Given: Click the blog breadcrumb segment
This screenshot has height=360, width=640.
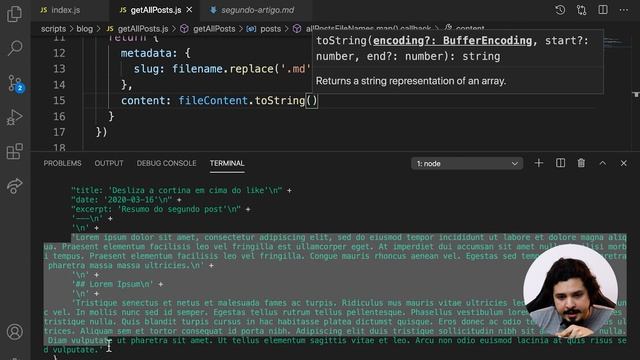Looking at the screenshot, I should (84, 29).
